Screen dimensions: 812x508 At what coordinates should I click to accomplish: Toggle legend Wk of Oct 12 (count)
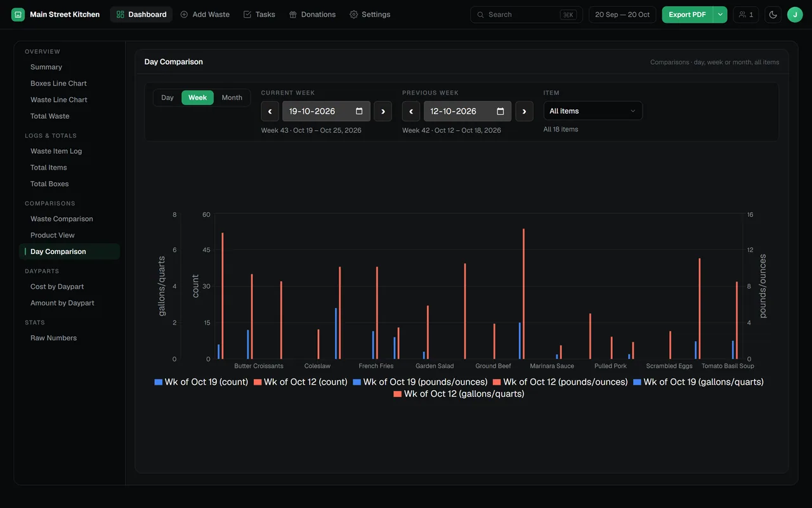click(301, 382)
